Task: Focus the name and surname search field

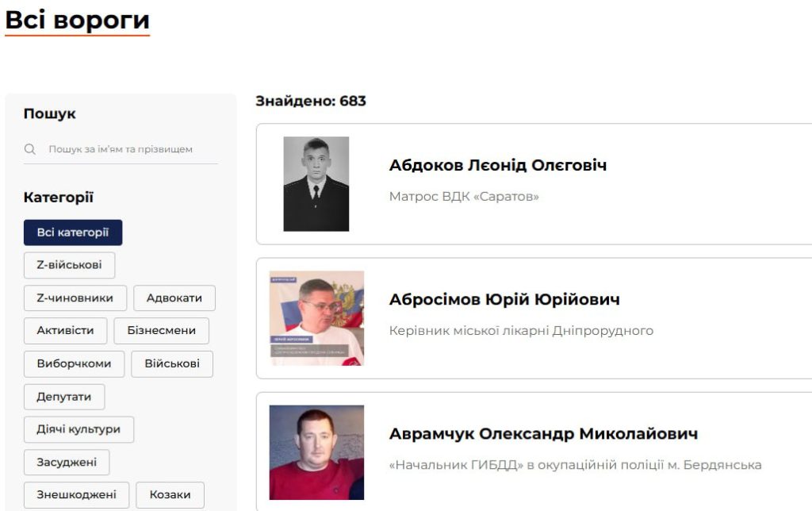Action: [127, 149]
